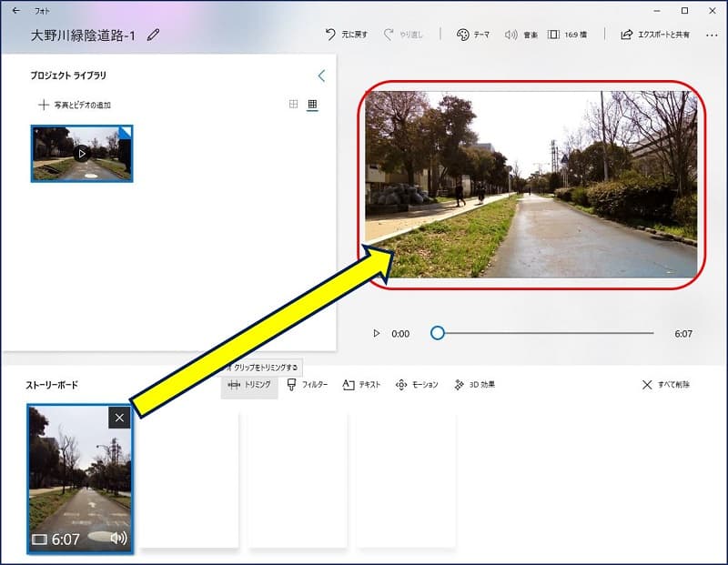This screenshot has width=728, height=565.
Task: Click the preview seek slider handle
Action: 438,333
